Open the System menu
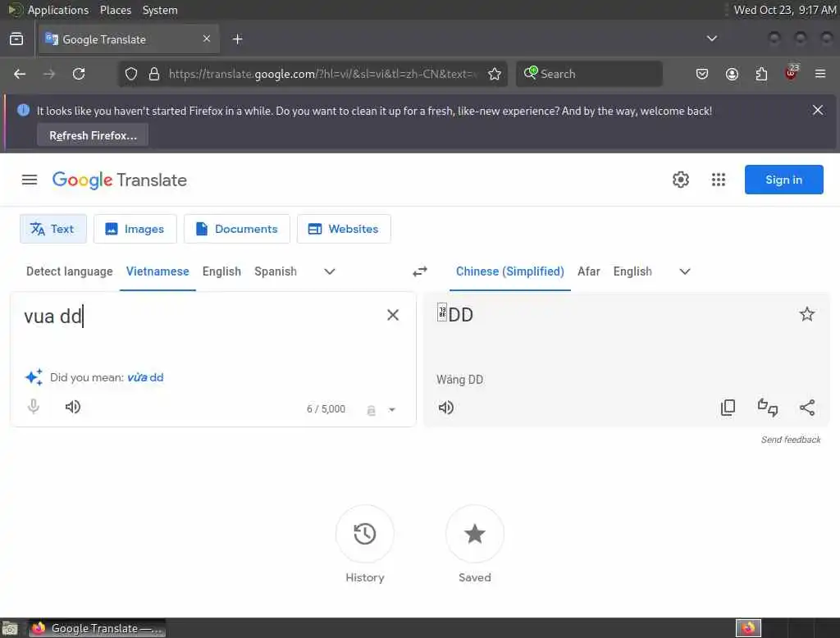This screenshot has height=638, width=840. click(160, 10)
